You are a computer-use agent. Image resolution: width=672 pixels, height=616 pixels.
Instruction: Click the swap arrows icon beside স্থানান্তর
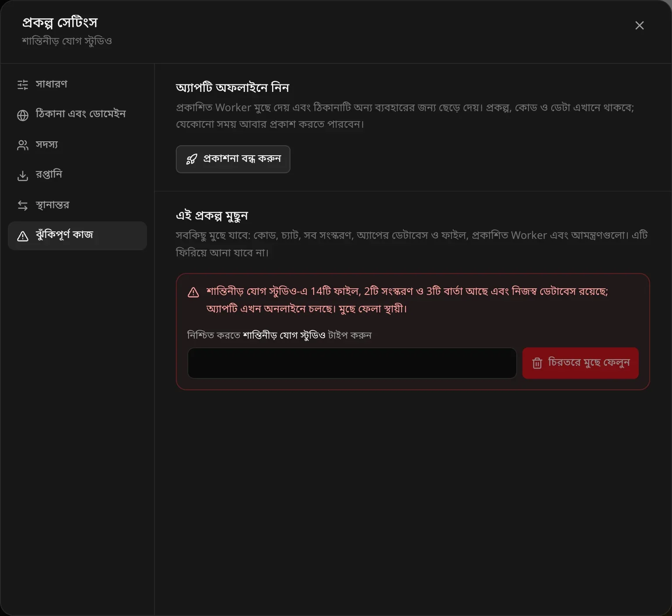(x=23, y=206)
